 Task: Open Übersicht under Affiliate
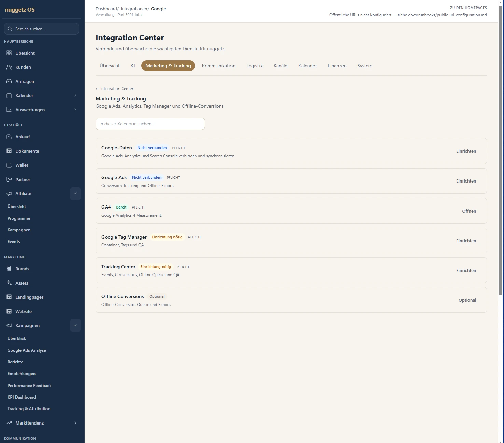click(17, 207)
